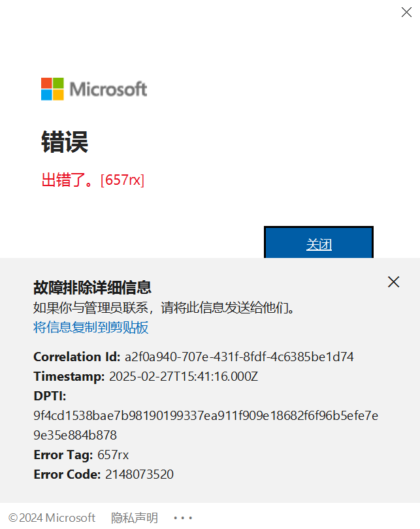Click the red 出错了 [657rx] message

click(93, 180)
